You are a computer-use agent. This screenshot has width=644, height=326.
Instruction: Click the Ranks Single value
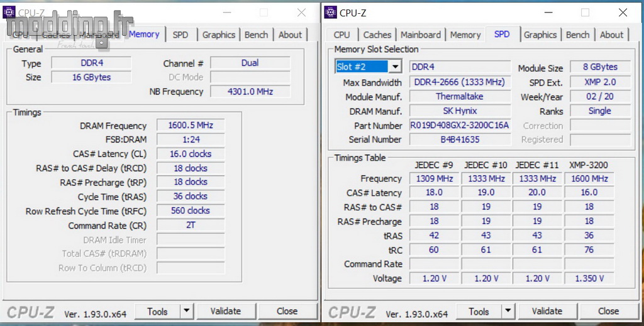pos(601,111)
